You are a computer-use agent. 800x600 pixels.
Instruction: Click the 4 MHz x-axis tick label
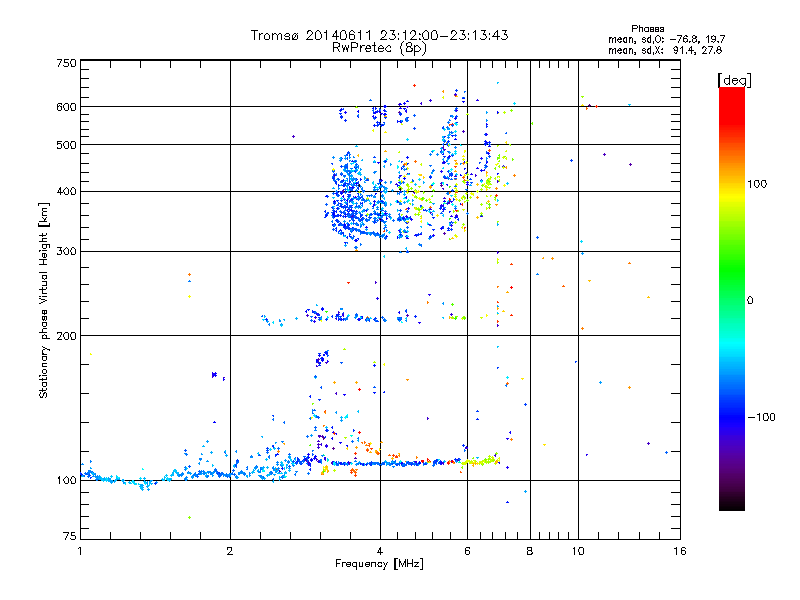380,551
